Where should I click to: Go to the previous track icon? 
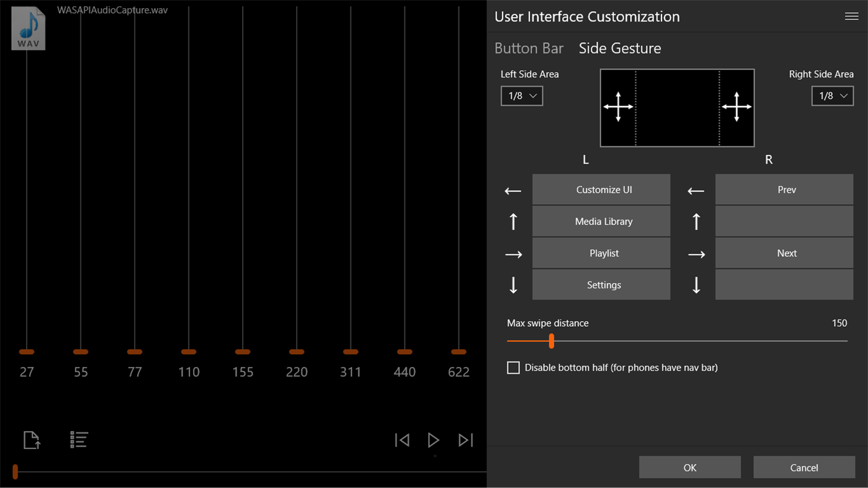pyautogui.click(x=402, y=440)
